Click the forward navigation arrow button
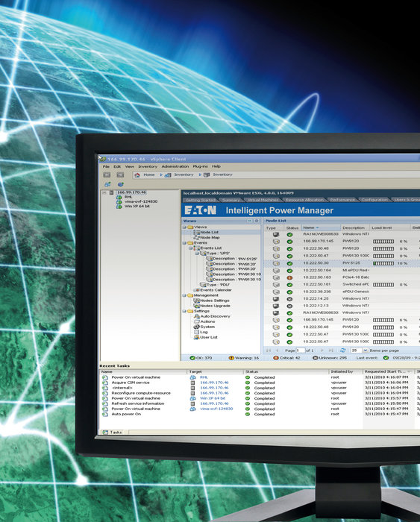Viewport: 420px width, 522px height. [120, 174]
